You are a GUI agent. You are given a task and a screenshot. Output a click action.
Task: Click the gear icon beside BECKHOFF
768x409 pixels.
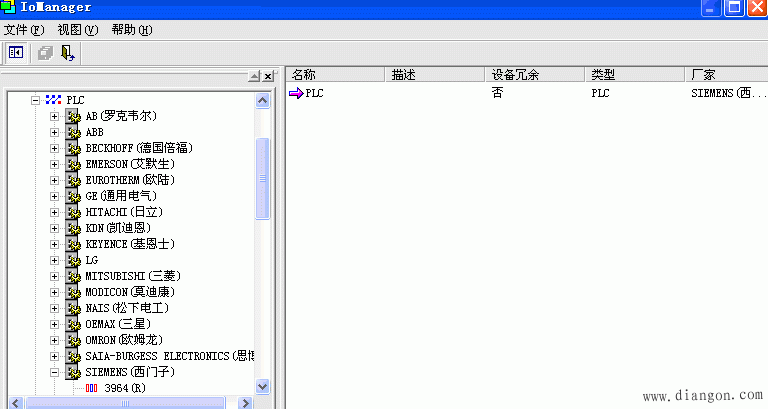point(73,148)
